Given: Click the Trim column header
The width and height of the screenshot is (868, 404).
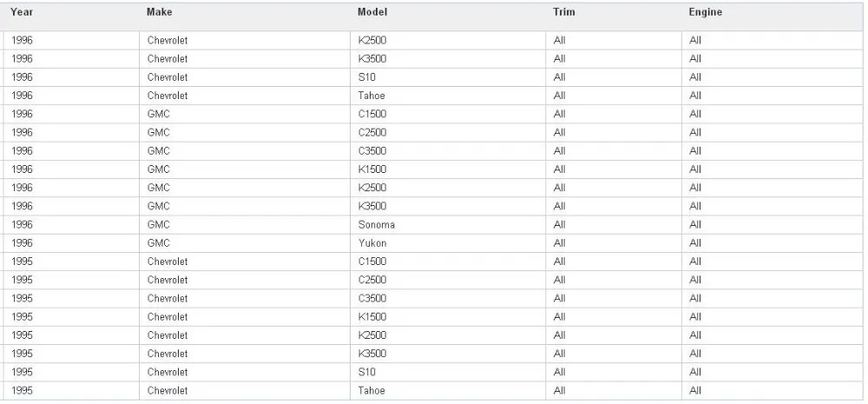Looking at the screenshot, I should click(564, 12).
